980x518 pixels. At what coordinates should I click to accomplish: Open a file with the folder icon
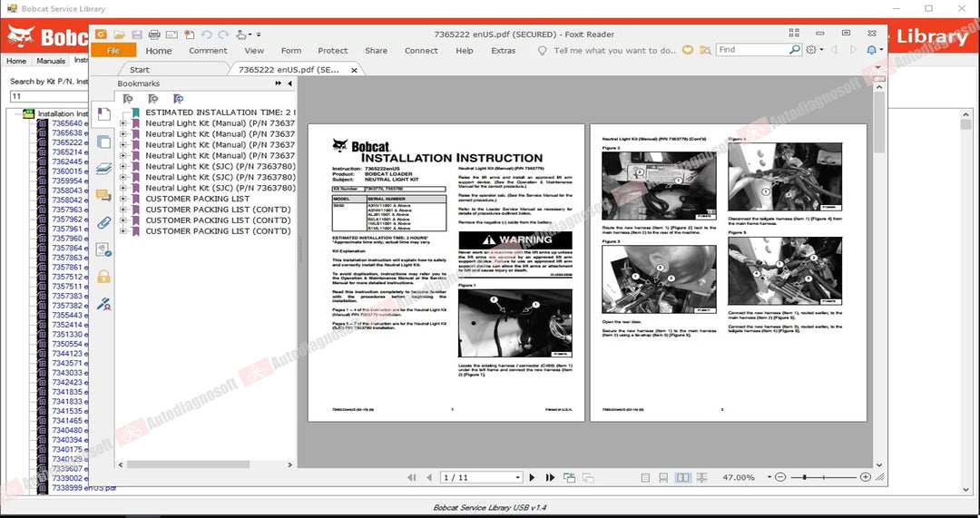pyautogui.click(x=119, y=35)
